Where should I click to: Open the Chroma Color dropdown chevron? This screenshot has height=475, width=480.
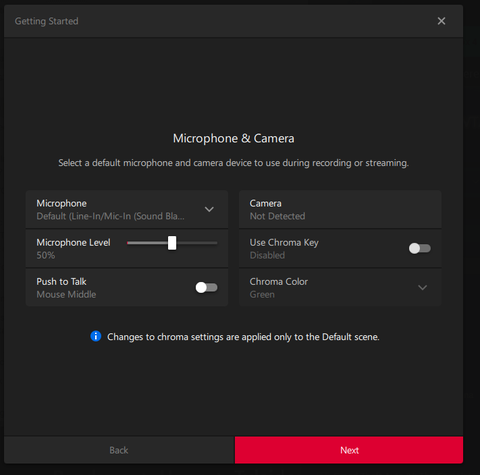point(422,287)
